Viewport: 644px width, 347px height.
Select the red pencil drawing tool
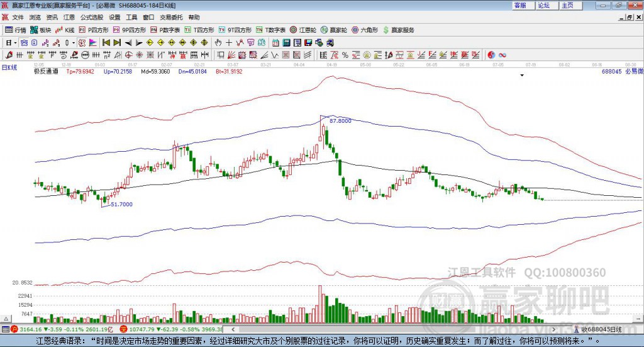tap(9, 55)
